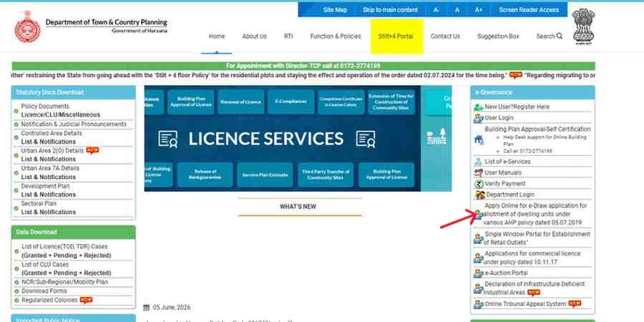Open the Regularized Colonies link
The height and width of the screenshot is (322, 644).
pyautogui.click(x=49, y=301)
